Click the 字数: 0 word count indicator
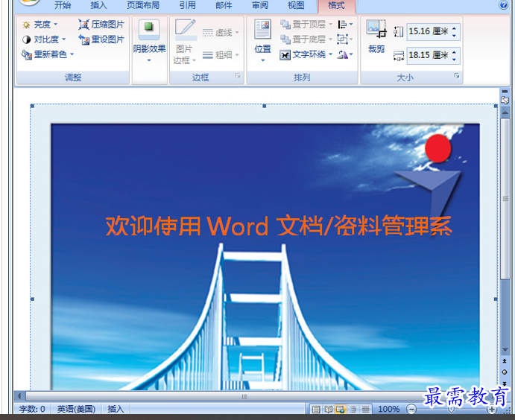This screenshot has height=420, width=515. click(32, 409)
